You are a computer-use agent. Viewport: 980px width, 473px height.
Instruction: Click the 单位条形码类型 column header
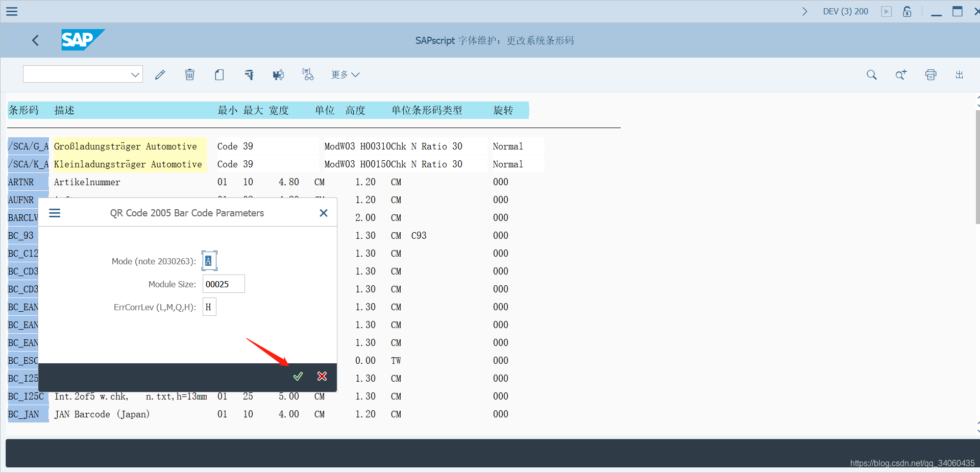[427, 110]
